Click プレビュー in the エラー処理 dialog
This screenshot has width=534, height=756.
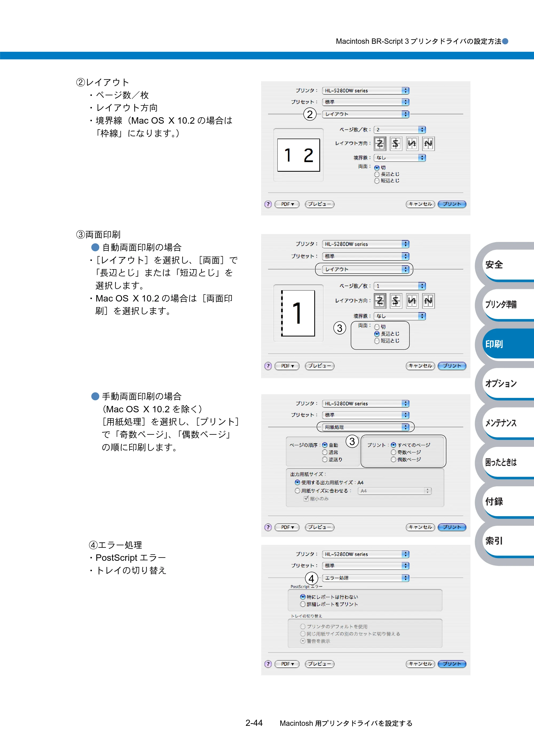coord(320,664)
